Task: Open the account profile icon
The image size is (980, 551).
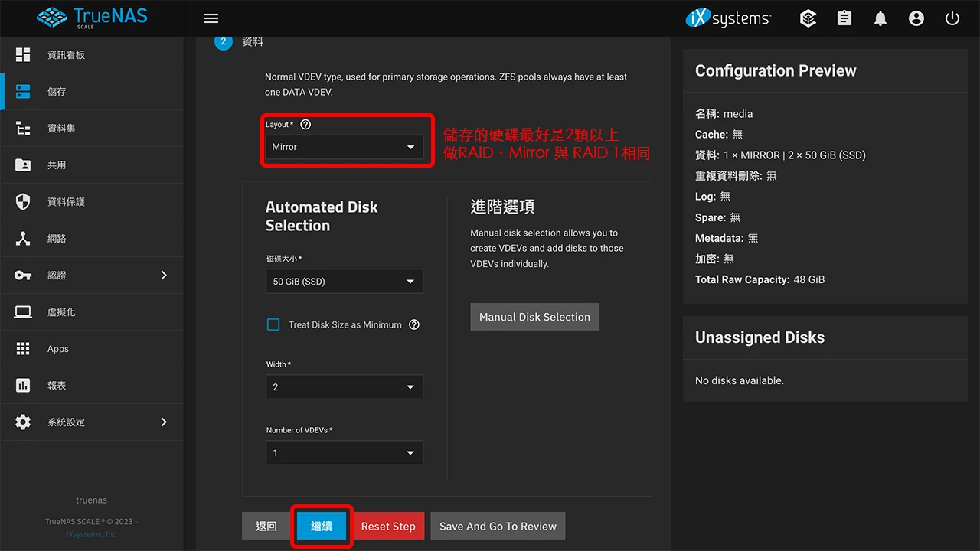Action: (916, 18)
